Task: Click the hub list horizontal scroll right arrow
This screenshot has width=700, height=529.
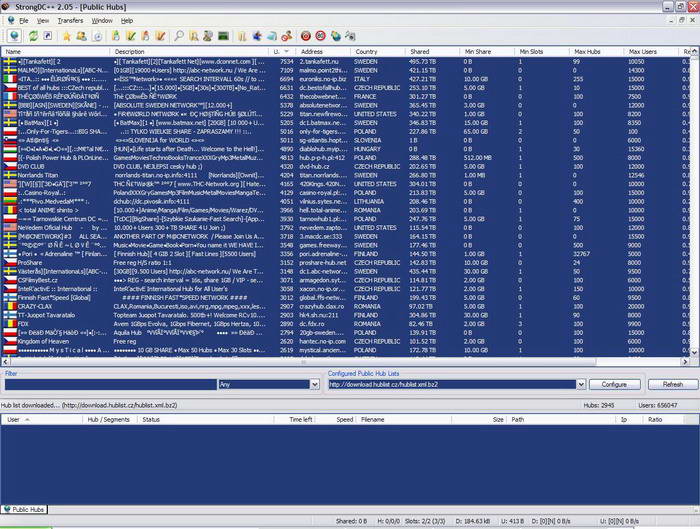Action: [x=685, y=362]
